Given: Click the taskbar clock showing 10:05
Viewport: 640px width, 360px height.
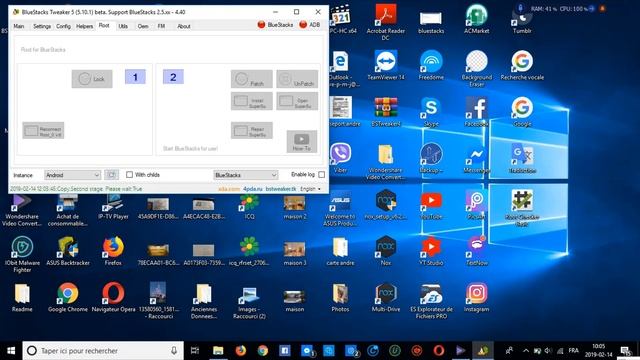Looking at the screenshot, I should coord(599,351).
